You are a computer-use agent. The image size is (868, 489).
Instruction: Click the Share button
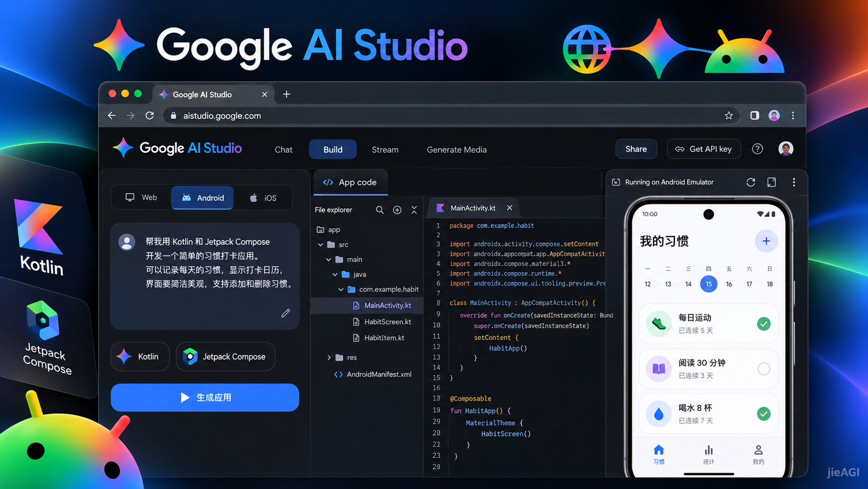(636, 149)
